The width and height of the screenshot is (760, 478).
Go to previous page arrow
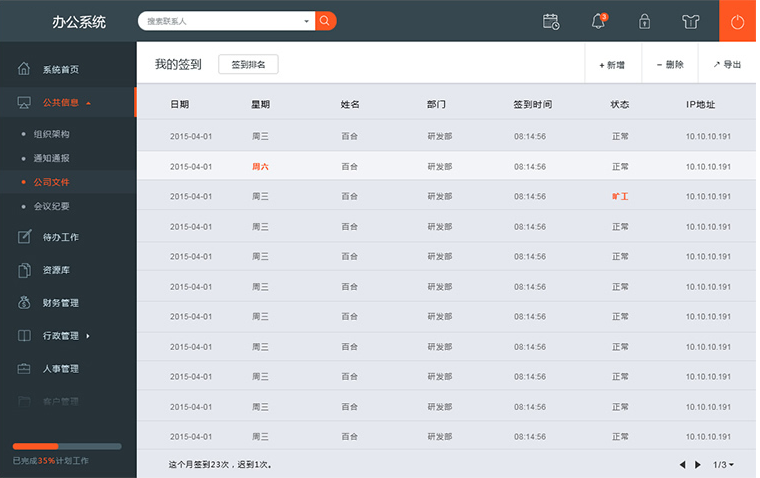click(682, 464)
